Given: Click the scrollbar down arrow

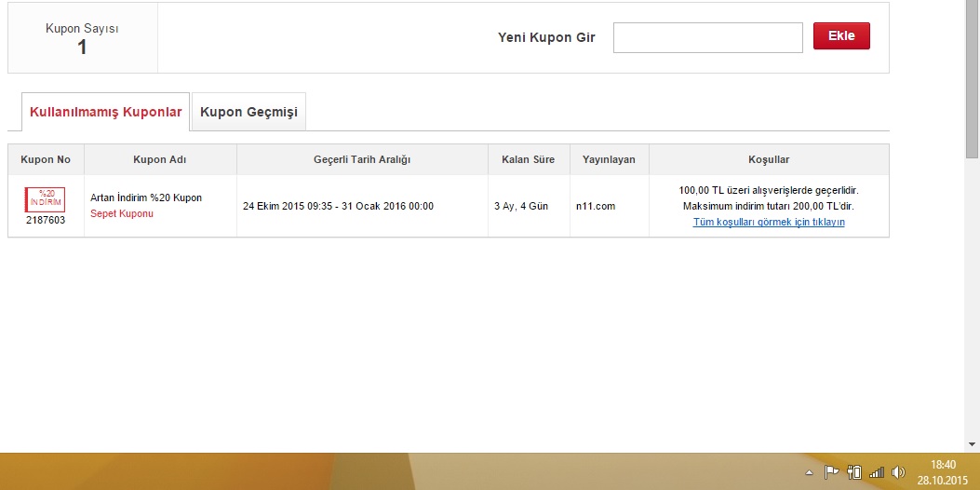Looking at the screenshot, I should (972, 443).
